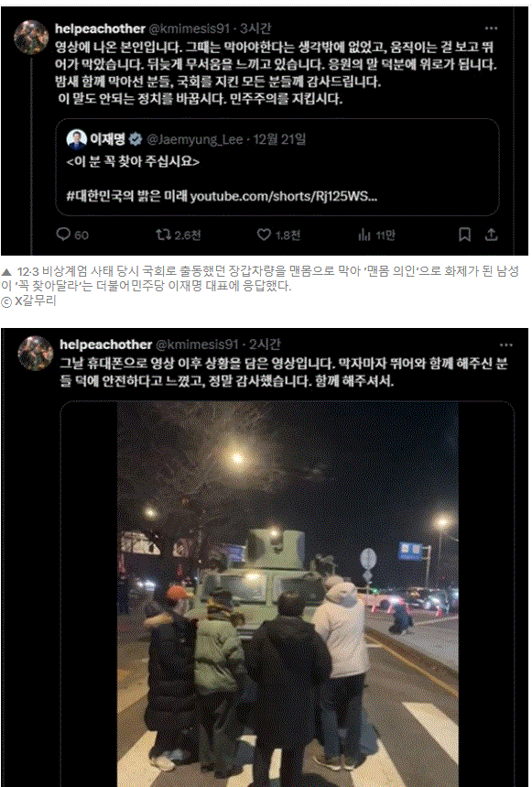532x787 pixels.
Task: Open the more options menu on first tweet
Action: pos(492,28)
